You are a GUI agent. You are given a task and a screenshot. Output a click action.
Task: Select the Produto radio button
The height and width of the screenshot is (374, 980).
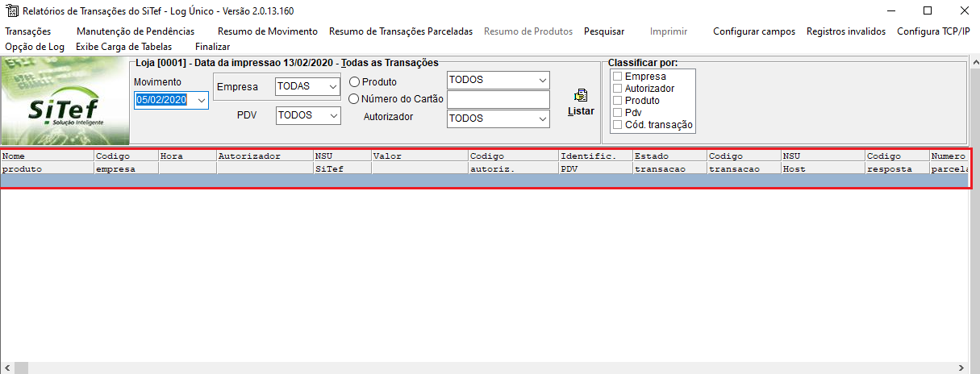pos(354,82)
